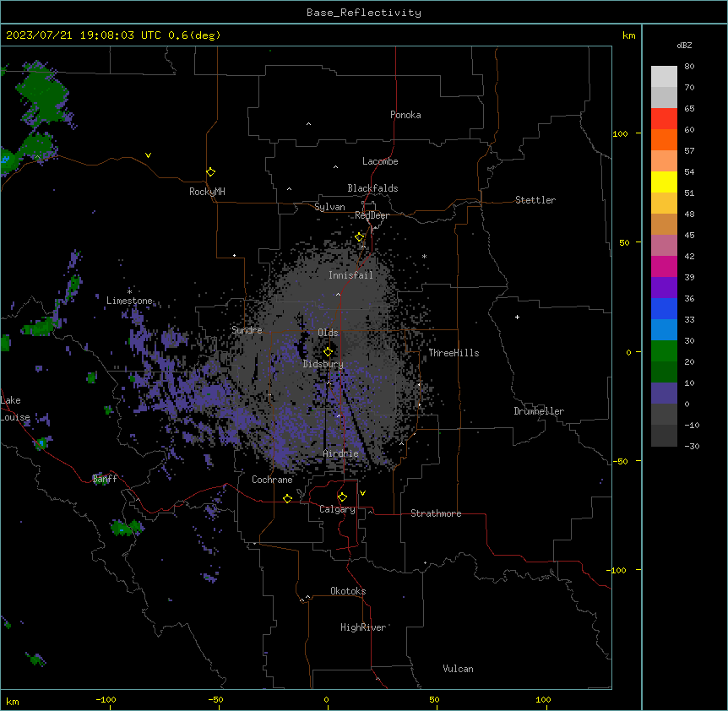
Task: Click the Innisfail city label
Action: coord(350,275)
